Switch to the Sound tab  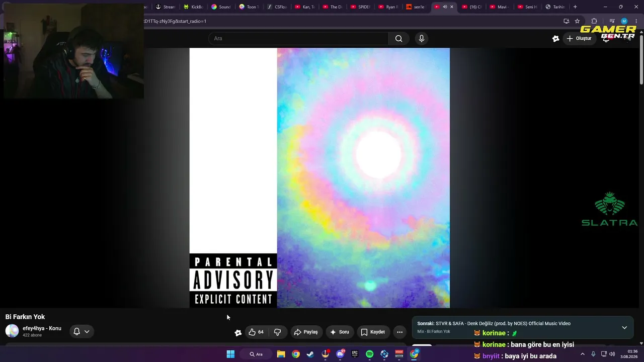pyautogui.click(x=221, y=7)
